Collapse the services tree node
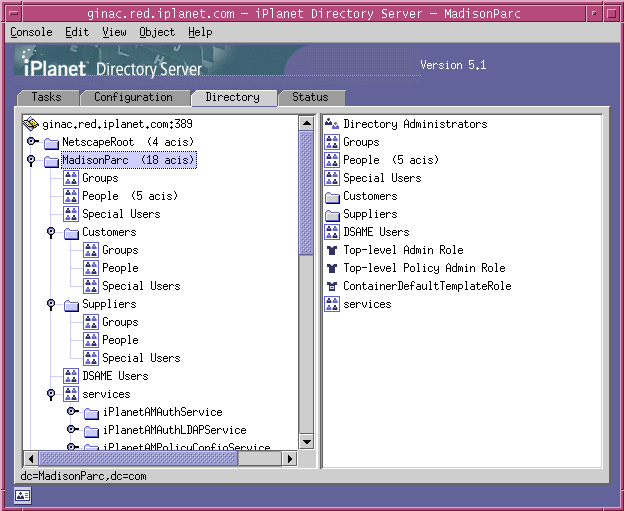 point(51,394)
